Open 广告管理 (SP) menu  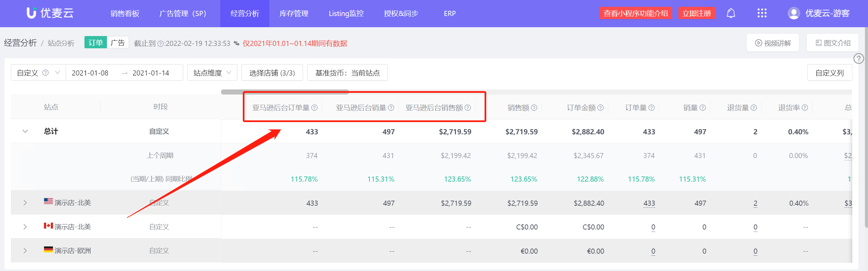click(x=183, y=14)
